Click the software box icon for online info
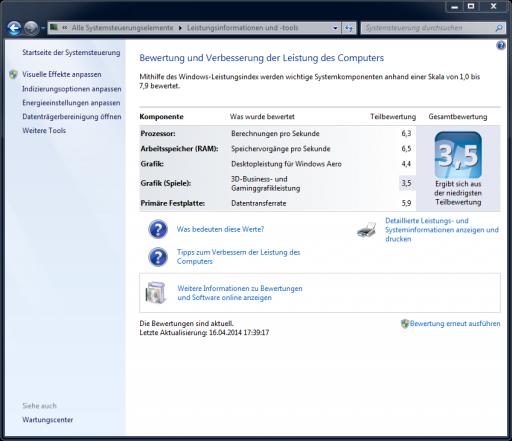Screen dimensions: 512x441 coord(156,293)
